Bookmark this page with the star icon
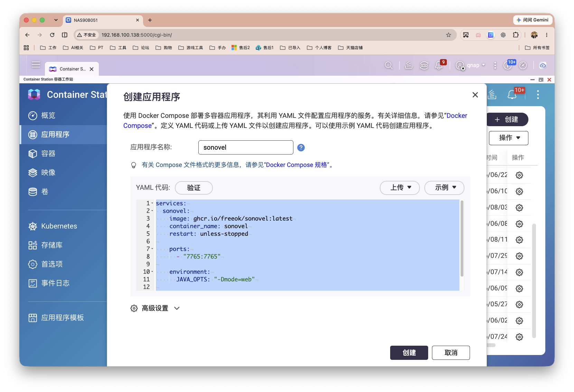Screen dimensions: 574x392 click(449, 35)
